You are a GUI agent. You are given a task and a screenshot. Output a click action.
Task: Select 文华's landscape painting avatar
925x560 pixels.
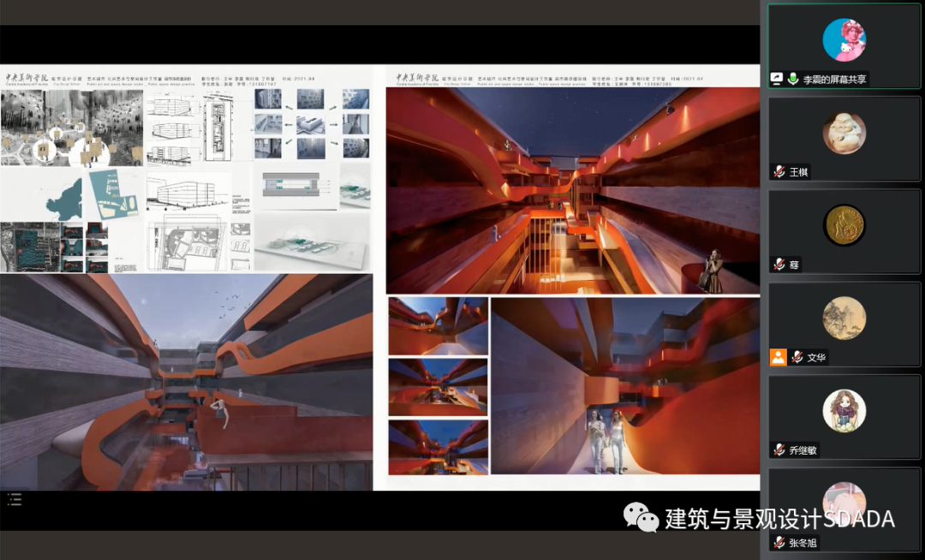pyautogui.click(x=844, y=318)
